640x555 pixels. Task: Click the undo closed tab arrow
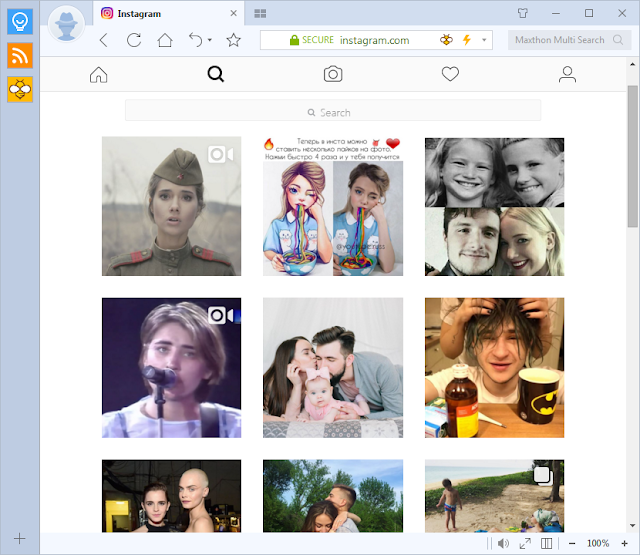coord(196,40)
